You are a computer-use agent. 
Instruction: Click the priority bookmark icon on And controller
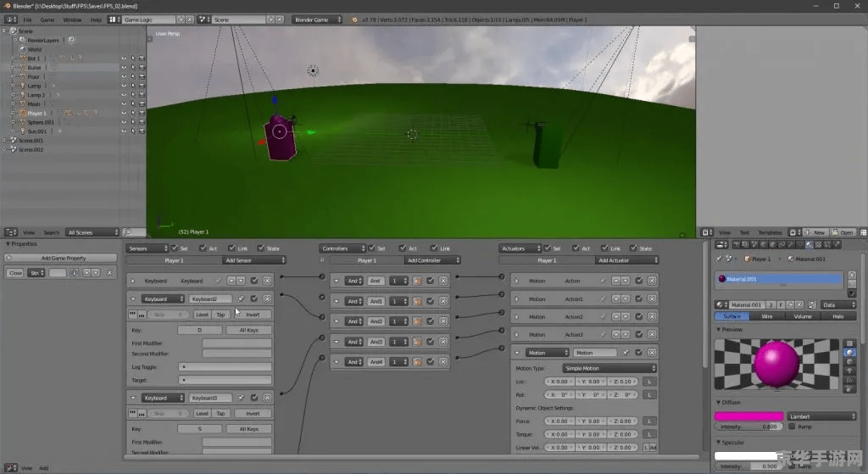417,281
